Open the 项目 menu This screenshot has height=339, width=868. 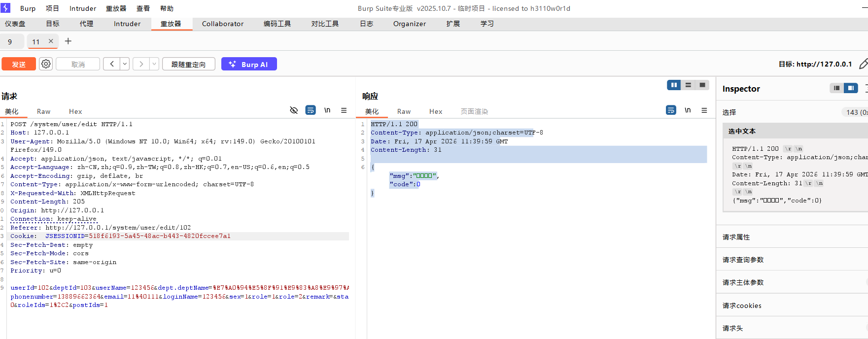tap(52, 8)
